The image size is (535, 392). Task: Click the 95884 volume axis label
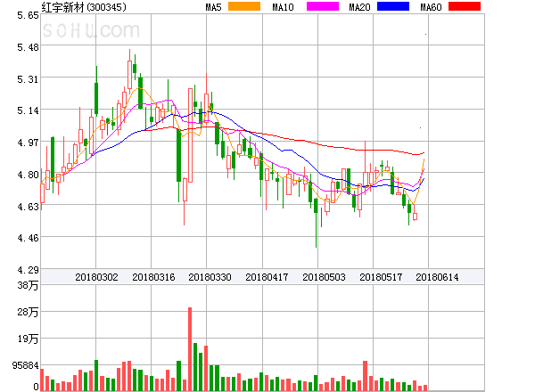(x=26, y=365)
